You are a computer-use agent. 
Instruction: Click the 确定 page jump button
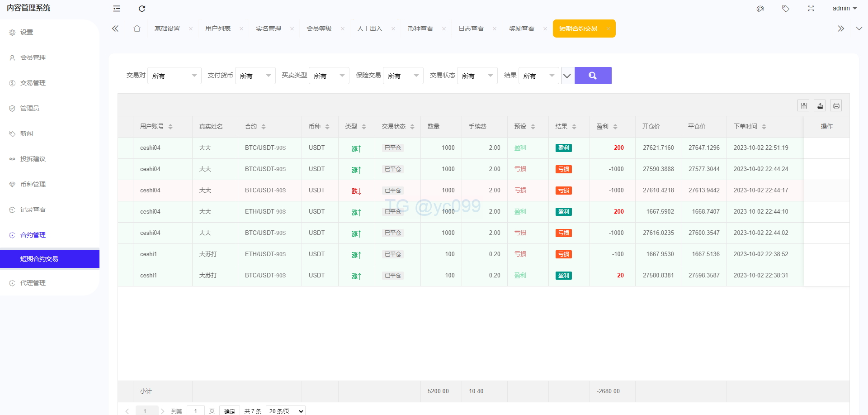229,411
